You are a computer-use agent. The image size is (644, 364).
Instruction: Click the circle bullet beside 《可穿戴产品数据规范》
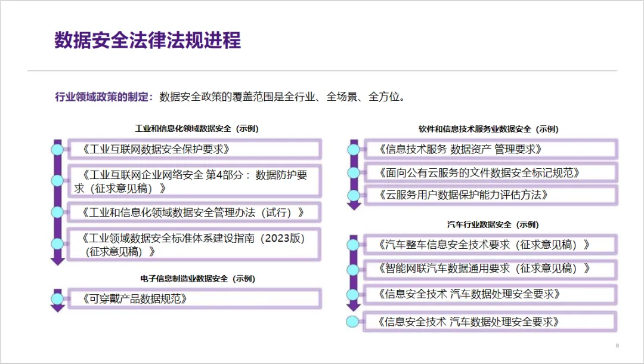[57, 299]
